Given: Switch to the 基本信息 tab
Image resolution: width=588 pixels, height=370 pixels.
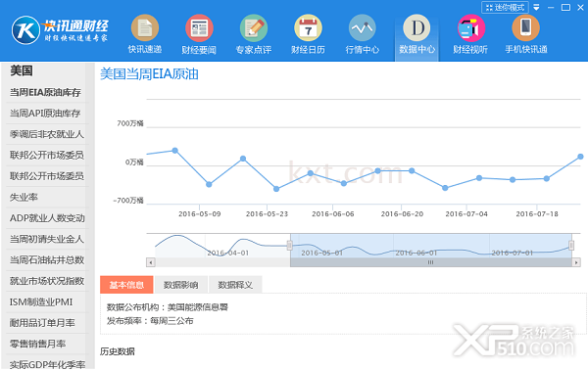Looking at the screenshot, I should click(126, 285).
